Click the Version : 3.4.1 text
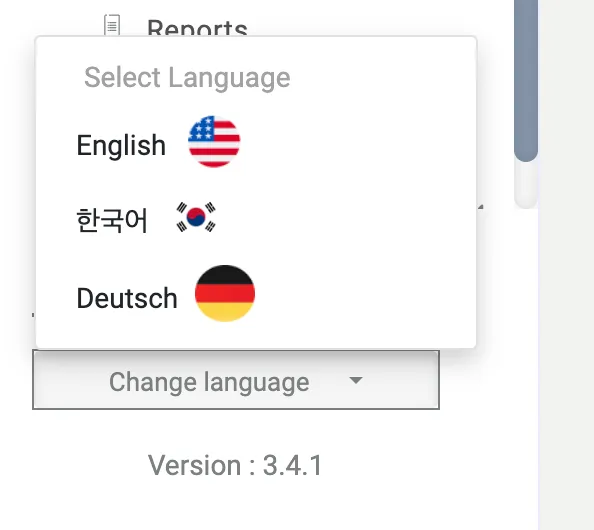594x530 pixels. pyautogui.click(x=235, y=465)
